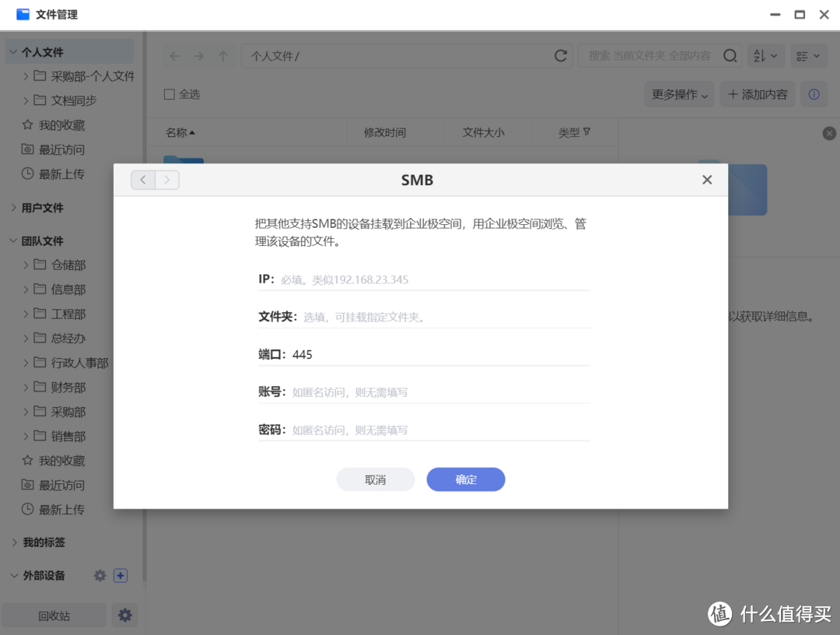
Task: Go back using SMB dialog left arrow
Action: [143, 180]
